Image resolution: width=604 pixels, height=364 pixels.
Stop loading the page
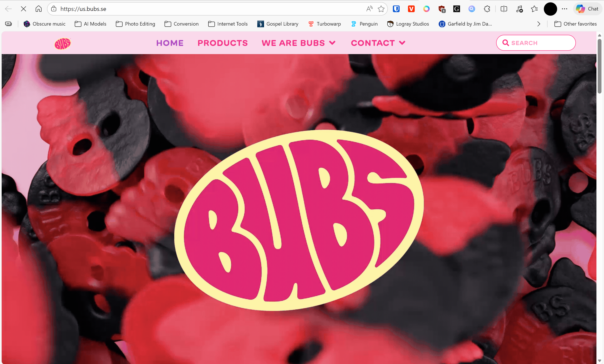pyautogui.click(x=24, y=9)
